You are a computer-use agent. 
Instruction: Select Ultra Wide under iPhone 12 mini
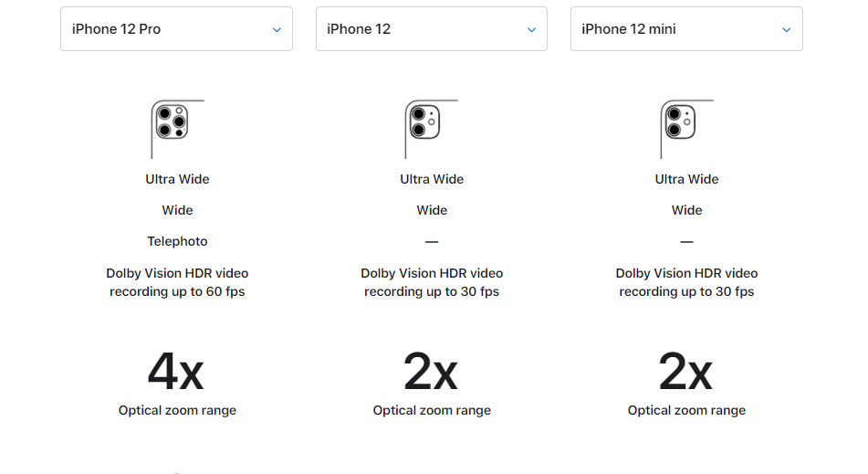686,179
